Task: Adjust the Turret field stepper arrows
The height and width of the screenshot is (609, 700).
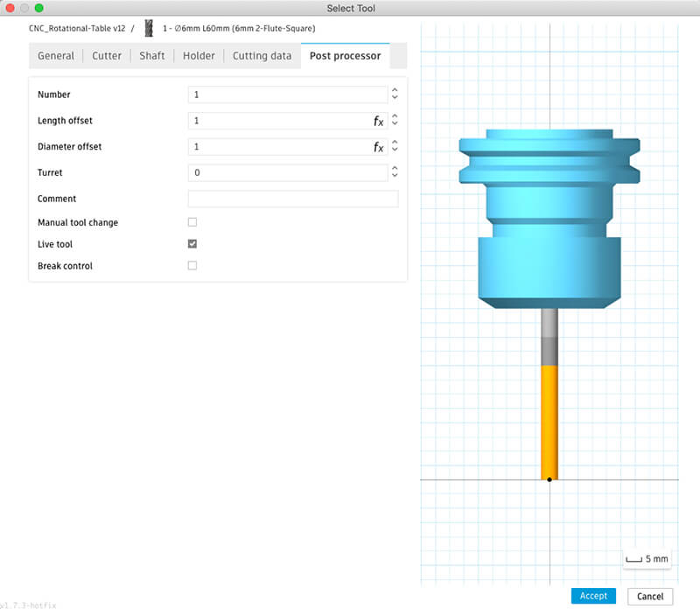Action: 395,172
